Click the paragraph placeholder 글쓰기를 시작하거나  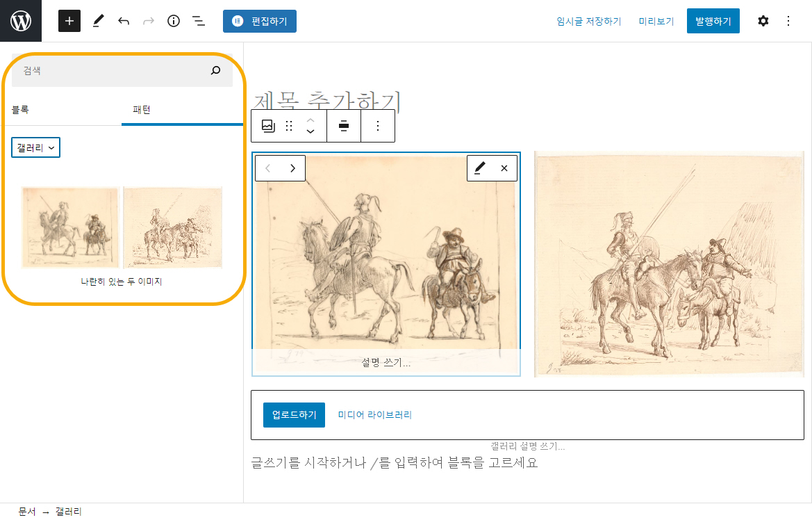tap(395, 462)
